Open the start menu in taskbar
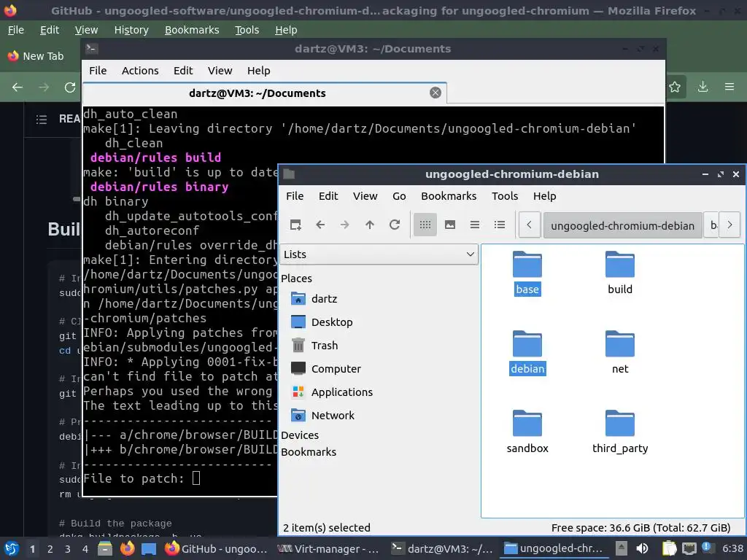The image size is (747, 560). (x=12, y=548)
